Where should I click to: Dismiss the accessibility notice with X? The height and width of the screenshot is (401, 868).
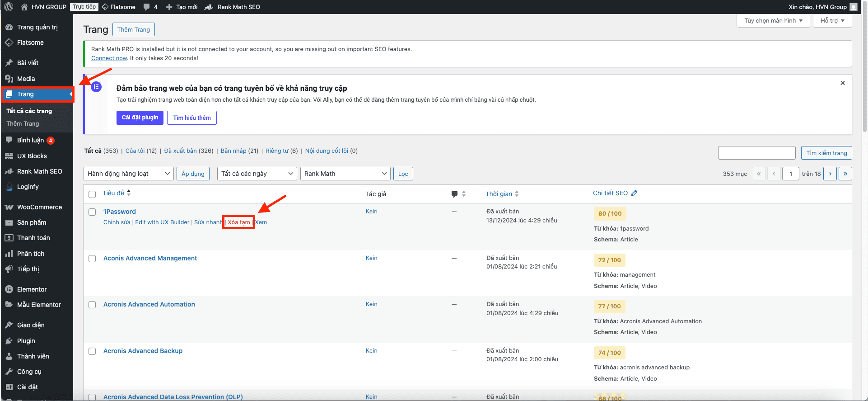pyautogui.click(x=843, y=83)
